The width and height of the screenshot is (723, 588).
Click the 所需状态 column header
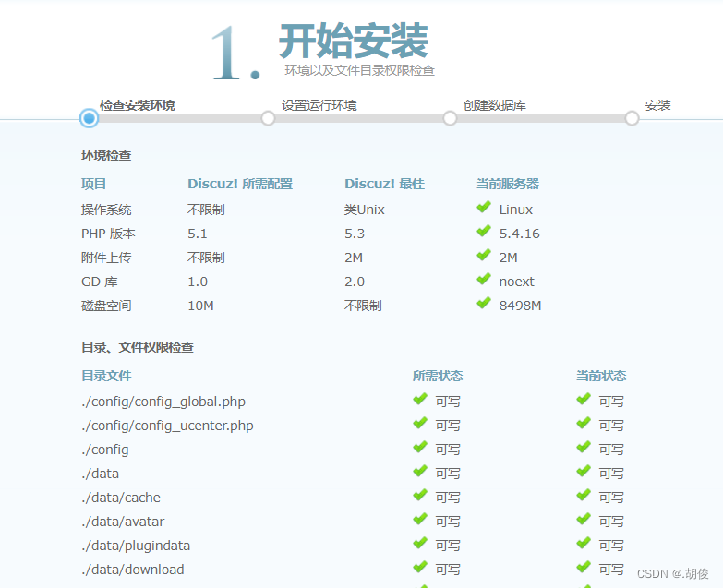(x=437, y=376)
